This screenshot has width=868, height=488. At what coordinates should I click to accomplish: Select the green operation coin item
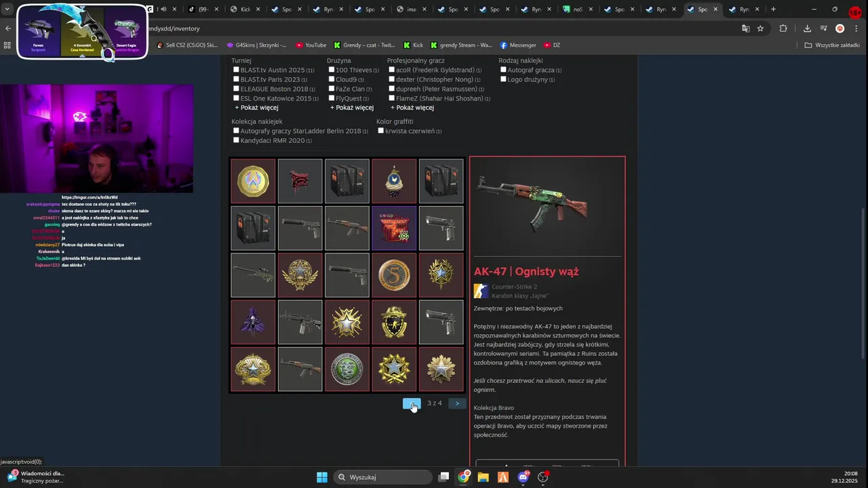(x=347, y=369)
